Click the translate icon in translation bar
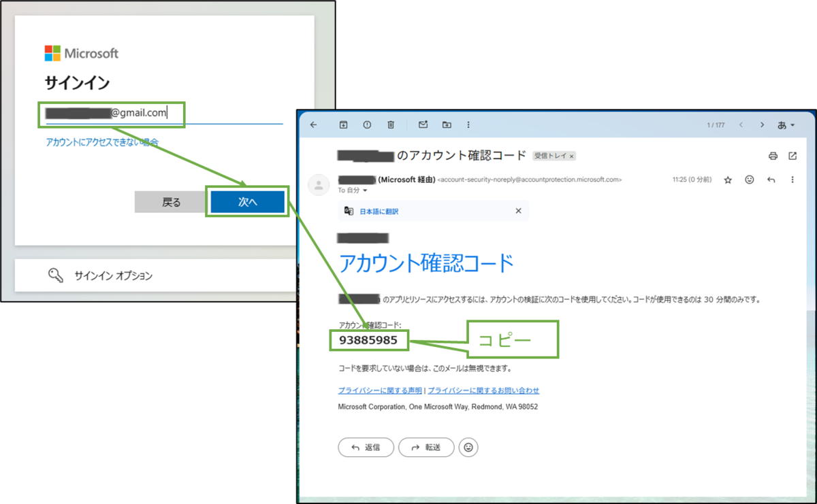 point(349,212)
